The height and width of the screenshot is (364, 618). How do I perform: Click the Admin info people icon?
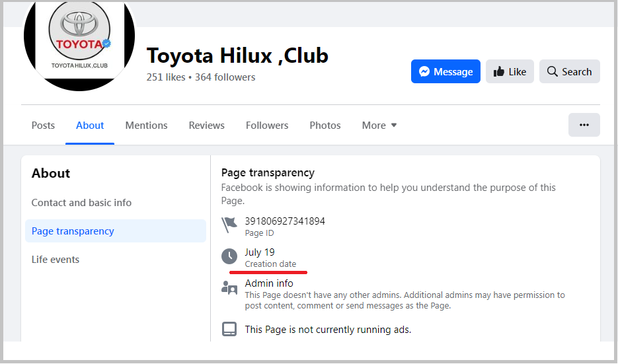pos(229,288)
